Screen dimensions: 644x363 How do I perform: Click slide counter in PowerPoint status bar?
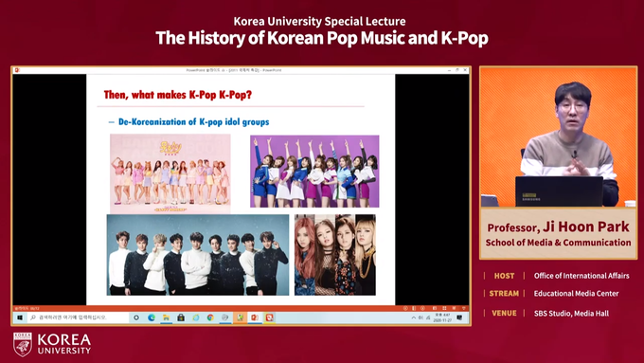point(27,308)
